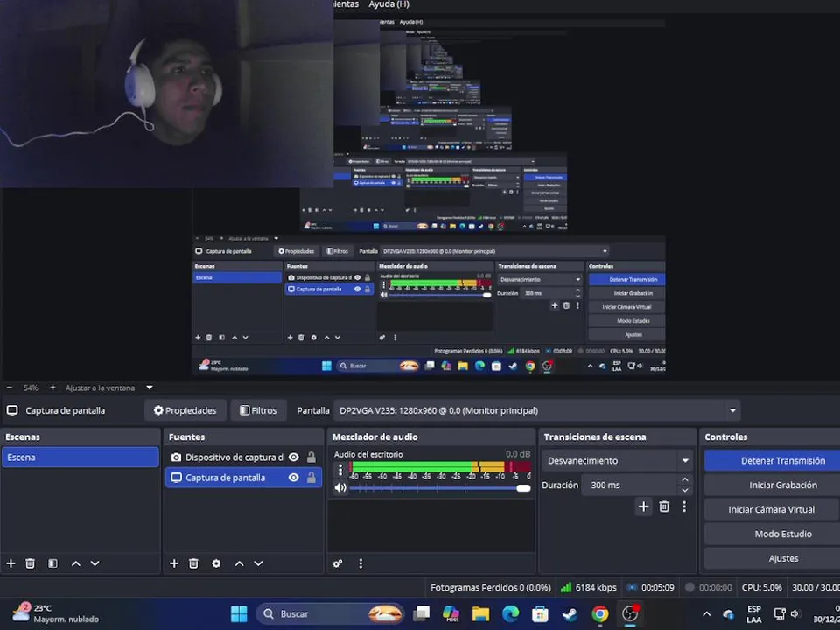This screenshot has height=630, width=840.
Task: Open Task View from the taskbar
Action: [421, 614]
